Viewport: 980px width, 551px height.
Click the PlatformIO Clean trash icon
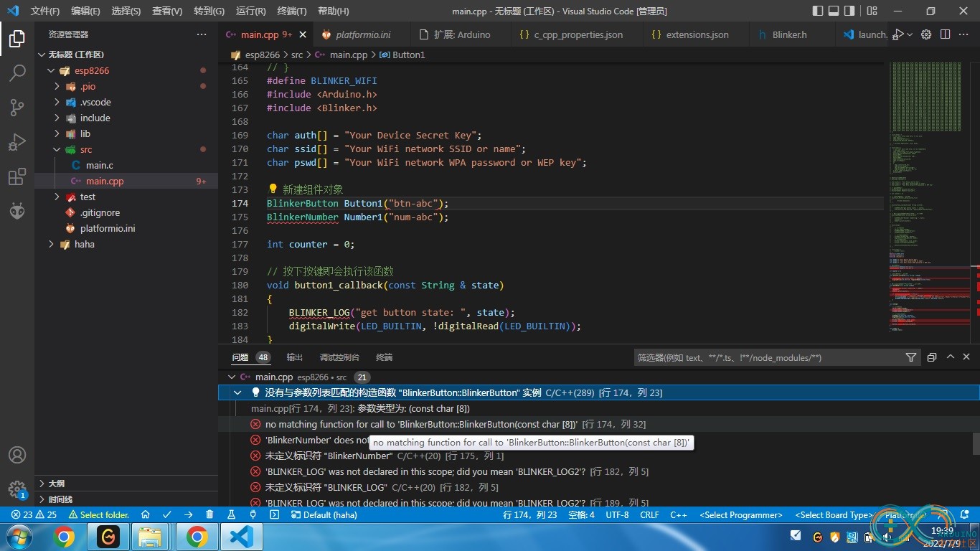click(x=209, y=514)
